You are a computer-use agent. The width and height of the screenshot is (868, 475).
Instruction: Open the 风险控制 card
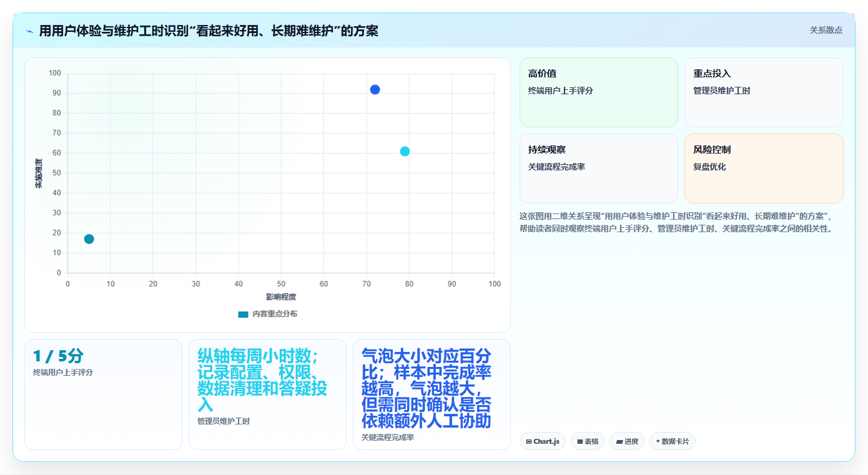[x=764, y=169]
